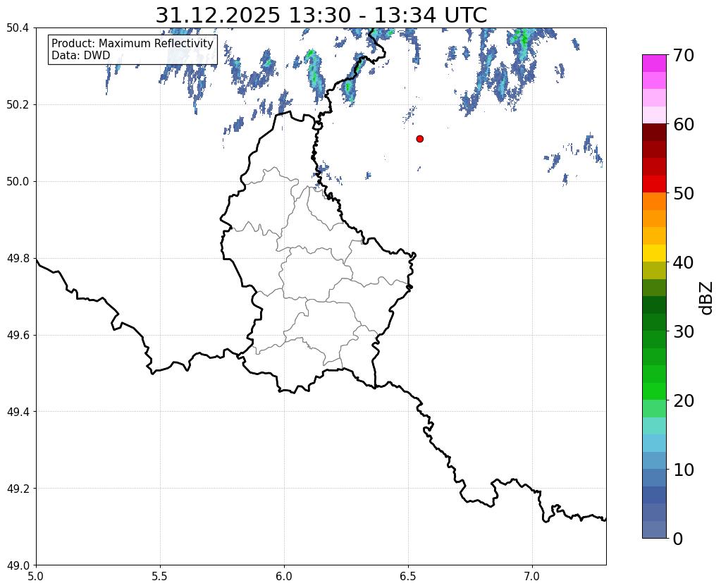The height and width of the screenshot is (588, 721).
Task: Click the bottom slate-blue colorbar segment above 0
Action: (x=653, y=529)
